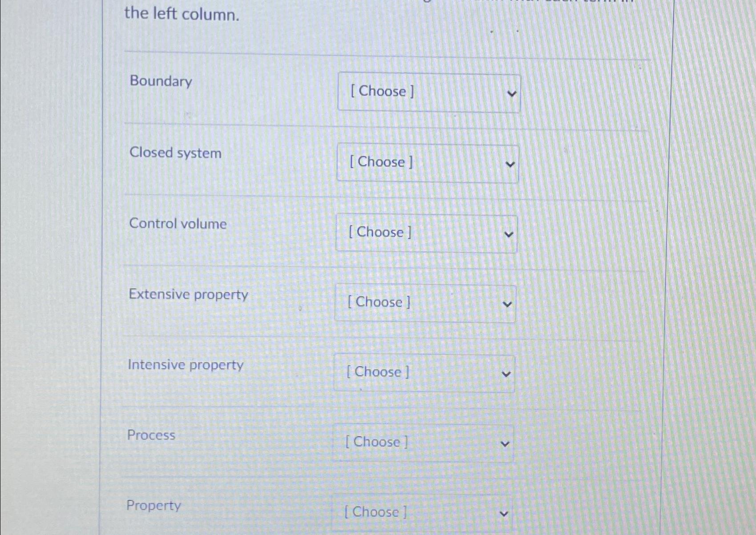The width and height of the screenshot is (756, 535).
Task: Click the chevron arrow beside Closed system's Choose box
Action: coord(511,163)
